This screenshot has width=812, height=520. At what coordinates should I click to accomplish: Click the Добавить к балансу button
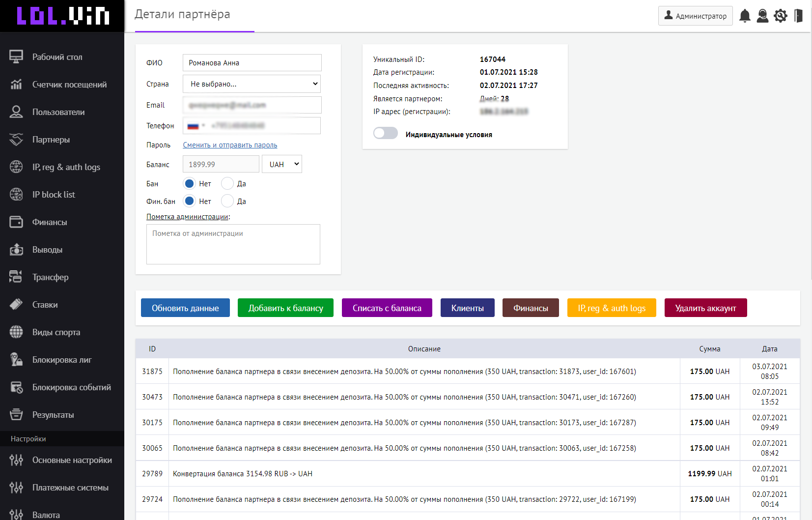click(285, 308)
